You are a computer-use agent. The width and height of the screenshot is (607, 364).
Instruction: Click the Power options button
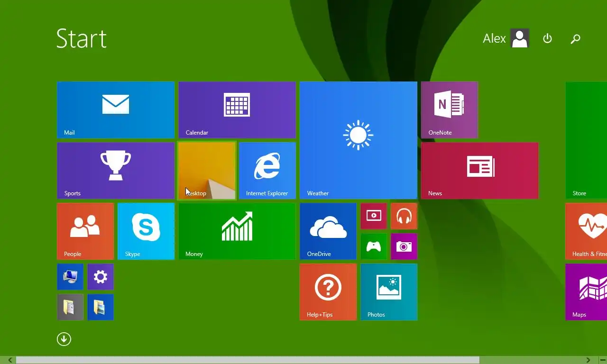[547, 38]
